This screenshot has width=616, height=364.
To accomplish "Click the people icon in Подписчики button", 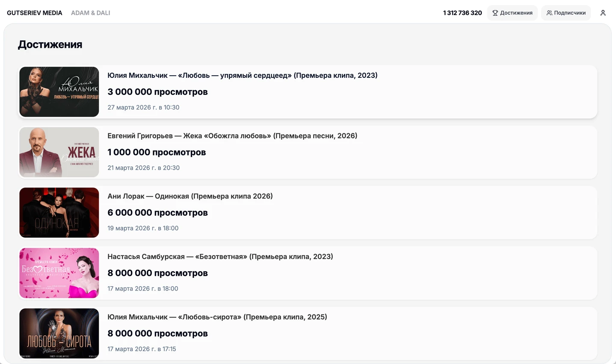I will (549, 13).
